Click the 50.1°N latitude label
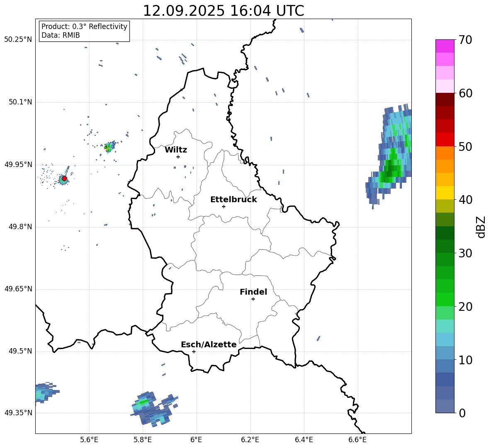The width and height of the screenshot is (491, 448). (20, 102)
